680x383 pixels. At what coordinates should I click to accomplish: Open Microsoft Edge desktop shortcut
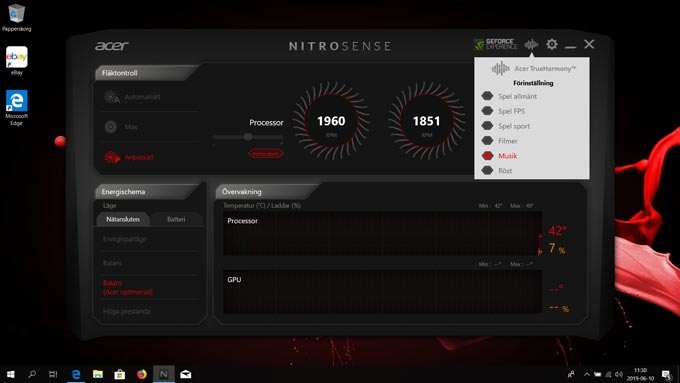click(16, 108)
